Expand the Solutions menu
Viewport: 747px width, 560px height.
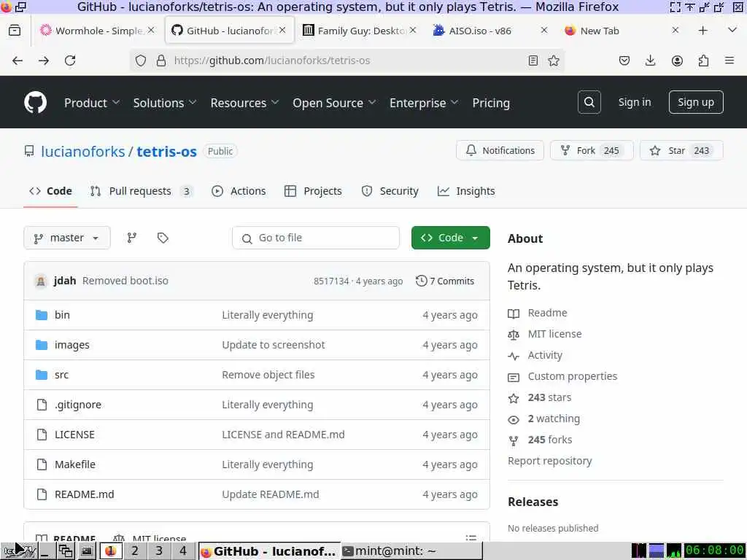coord(164,103)
